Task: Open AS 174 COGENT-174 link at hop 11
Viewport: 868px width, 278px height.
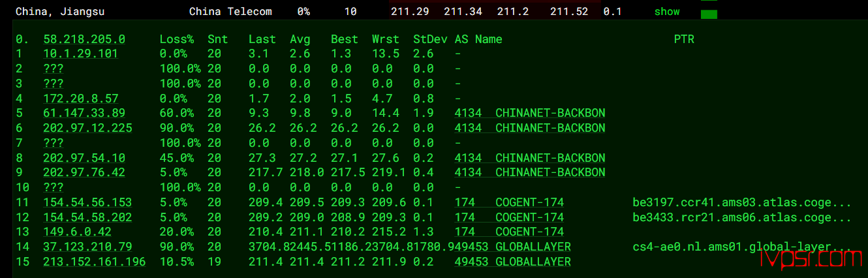Action: (x=509, y=202)
